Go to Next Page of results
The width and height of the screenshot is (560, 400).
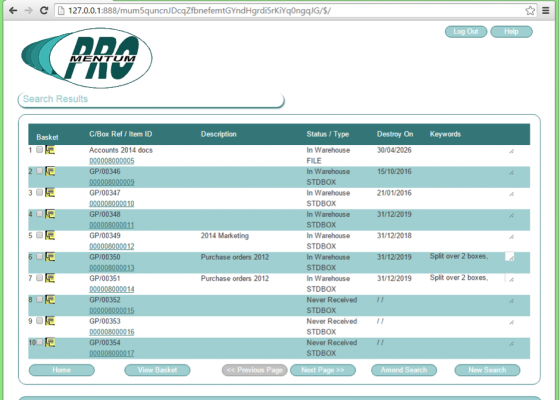323,370
